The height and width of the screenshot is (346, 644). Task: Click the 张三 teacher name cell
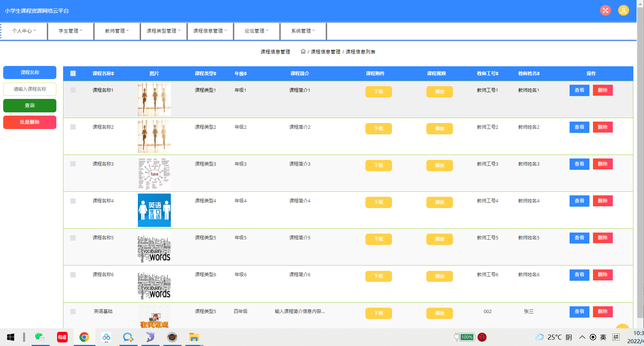(528, 312)
